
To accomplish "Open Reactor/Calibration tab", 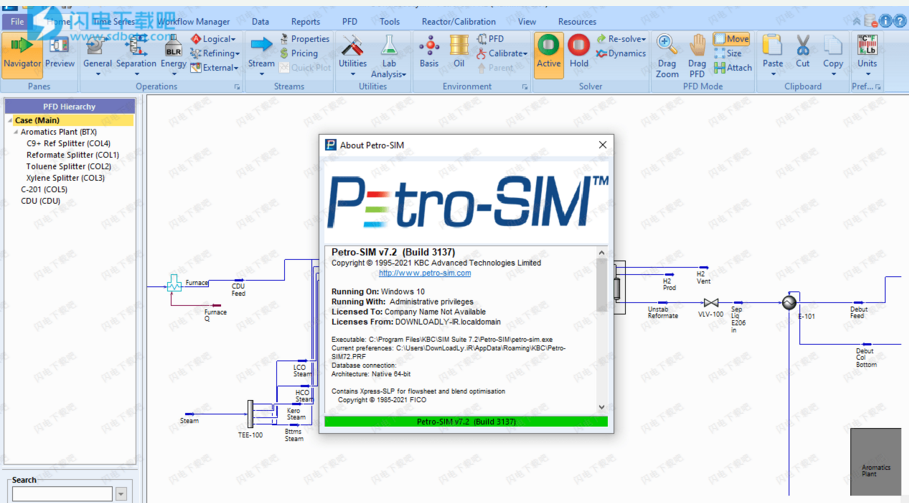I will click(459, 21).
